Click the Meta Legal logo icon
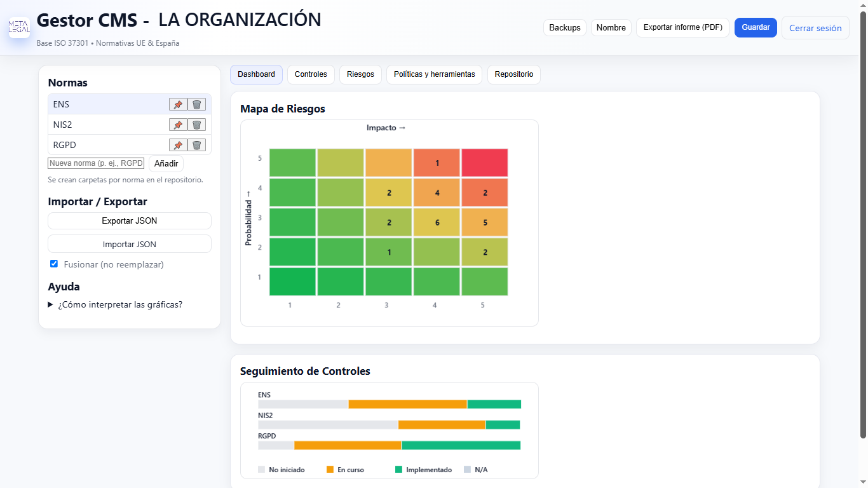The width and height of the screenshot is (868, 488). tap(19, 27)
